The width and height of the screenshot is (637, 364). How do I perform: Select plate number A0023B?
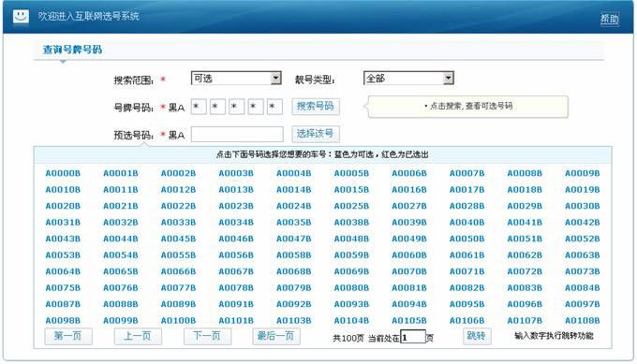tap(236, 206)
